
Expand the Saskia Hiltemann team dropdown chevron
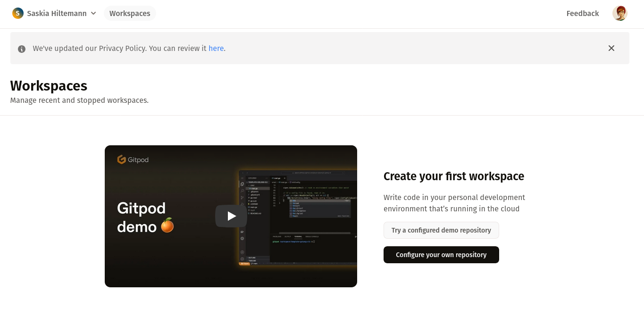[93, 13]
